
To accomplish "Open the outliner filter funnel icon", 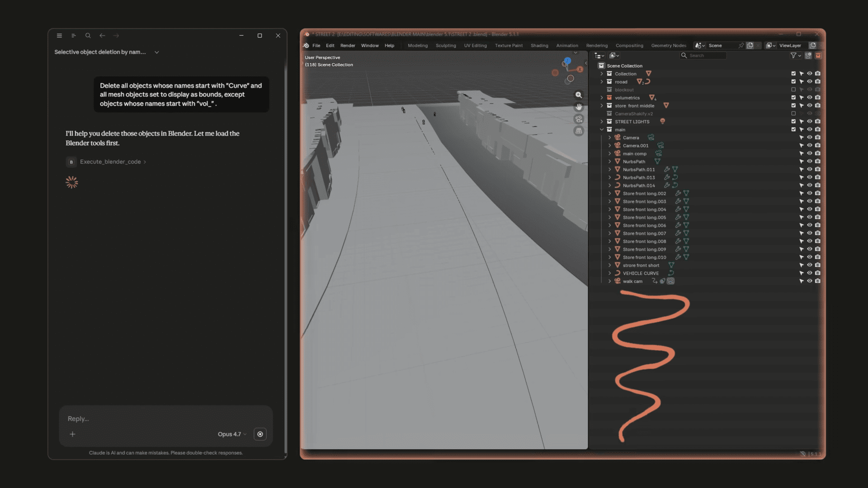I will pos(793,56).
